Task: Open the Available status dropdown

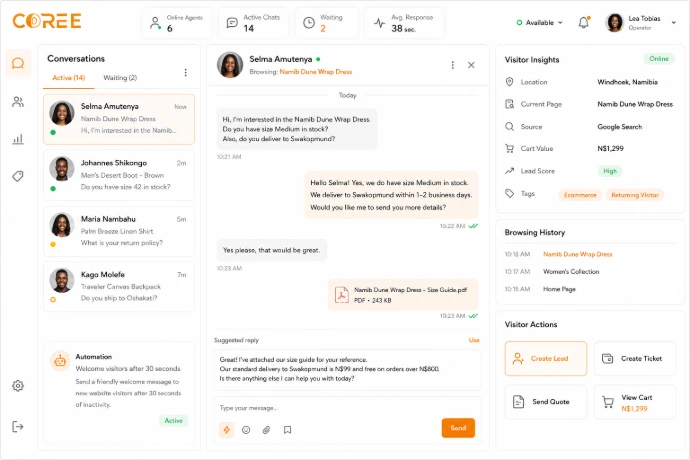Action: tap(540, 22)
